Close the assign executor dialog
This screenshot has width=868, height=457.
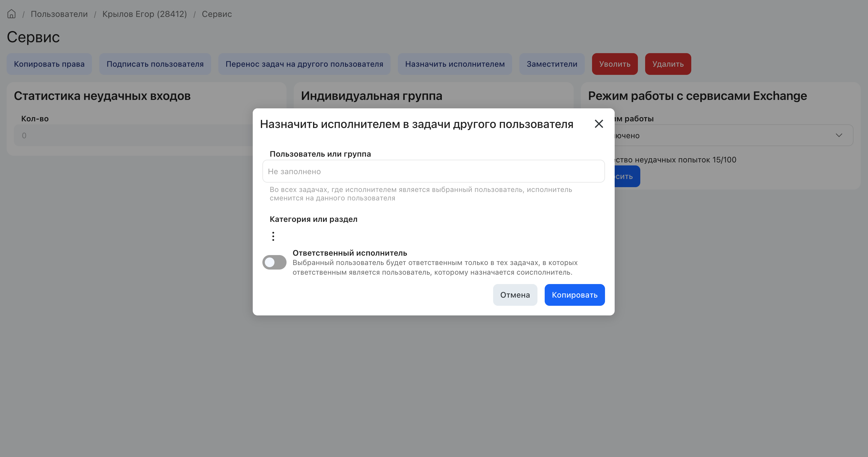click(x=599, y=124)
